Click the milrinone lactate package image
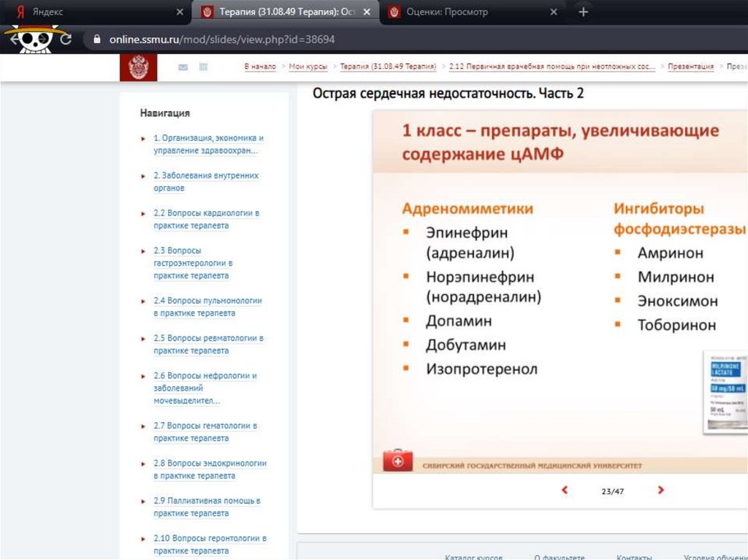Image resolution: width=748 pixels, height=560 pixels. tap(725, 392)
